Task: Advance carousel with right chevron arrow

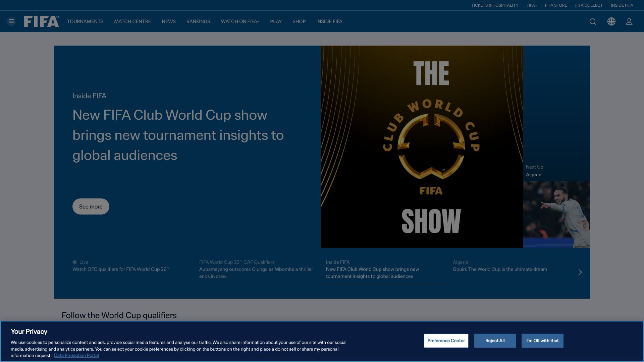Action: pyautogui.click(x=580, y=272)
